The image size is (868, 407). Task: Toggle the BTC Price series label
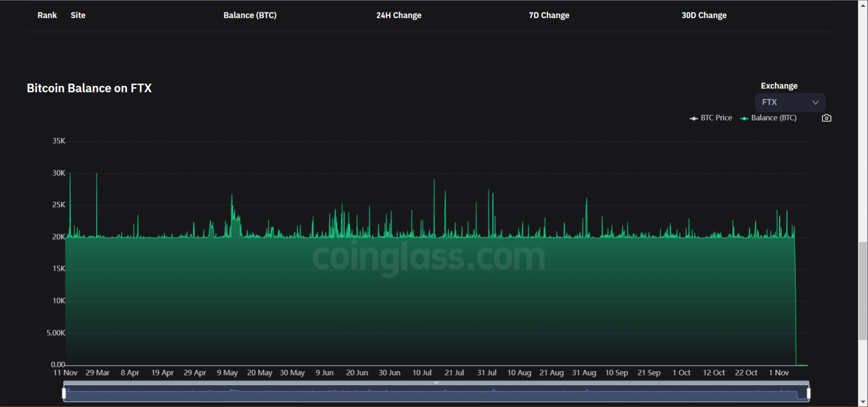[716, 118]
